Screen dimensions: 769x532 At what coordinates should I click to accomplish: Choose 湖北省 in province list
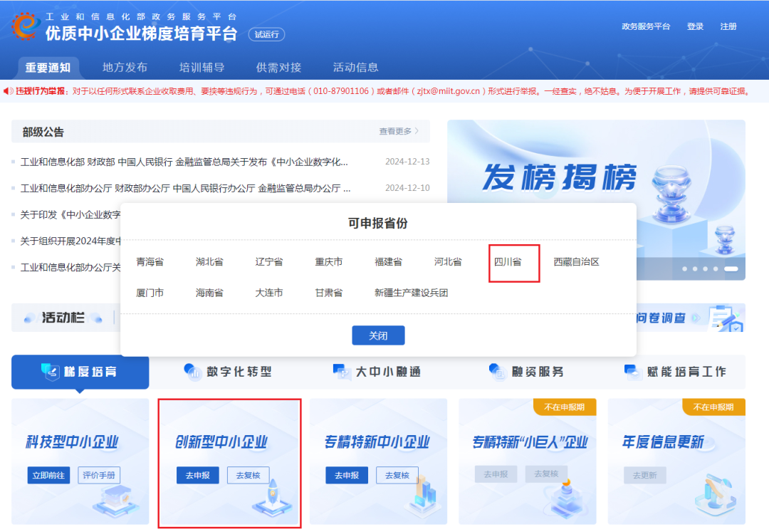209,262
